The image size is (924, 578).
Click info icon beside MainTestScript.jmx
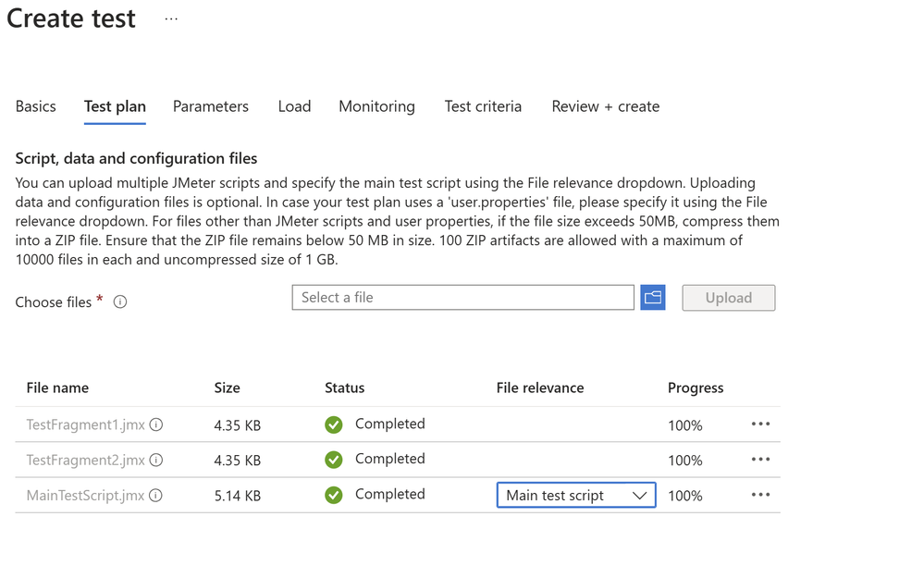155,495
